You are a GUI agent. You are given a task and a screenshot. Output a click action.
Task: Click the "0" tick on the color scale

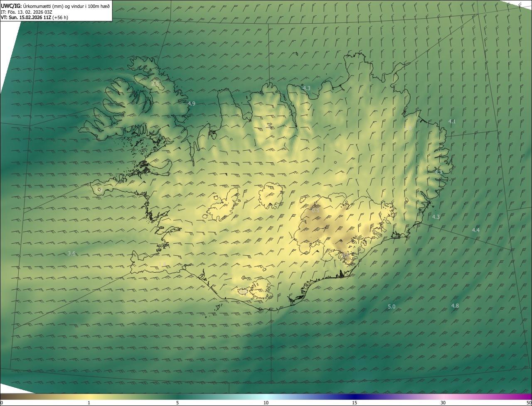coord(2,403)
